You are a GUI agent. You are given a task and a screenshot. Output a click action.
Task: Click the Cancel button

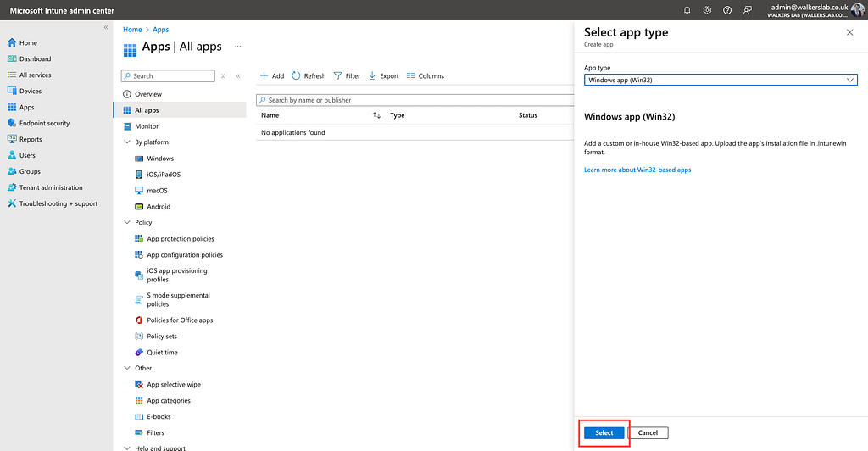648,432
